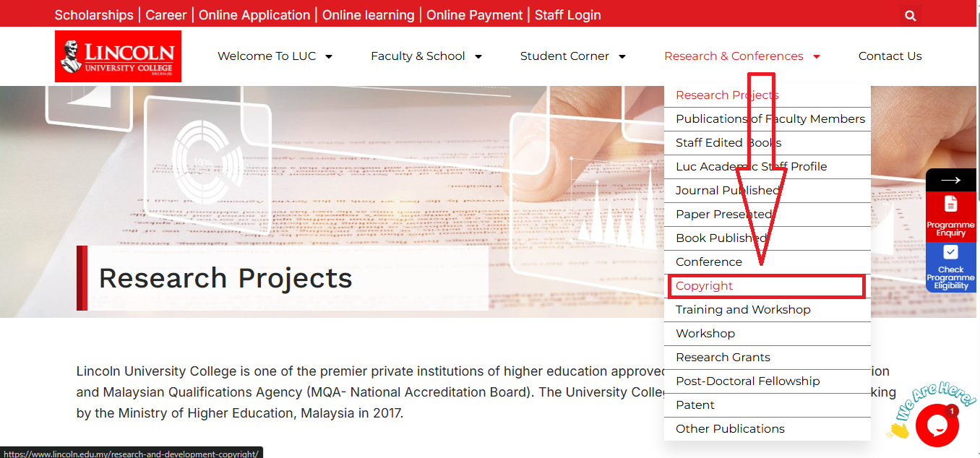Expand the Faculty & School dropdown arrow
This screenshot has height=458, width=980.
pos(478,56)
